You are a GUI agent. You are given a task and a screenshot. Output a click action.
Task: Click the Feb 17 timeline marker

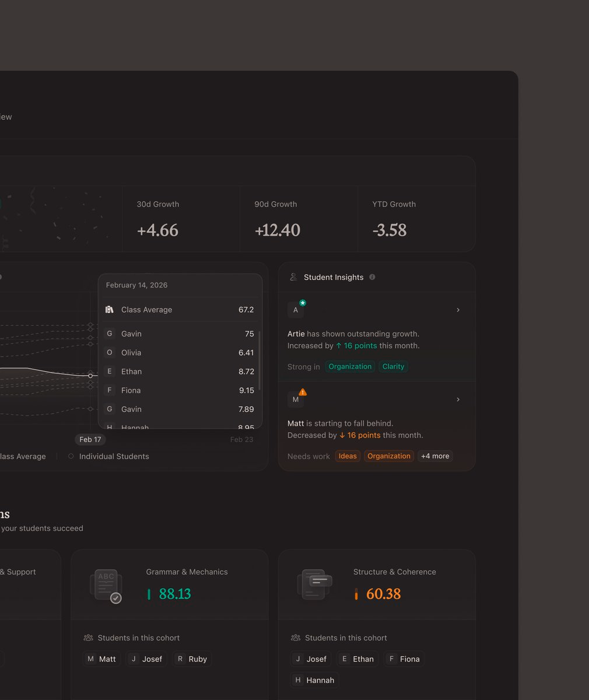pos(90,439)
